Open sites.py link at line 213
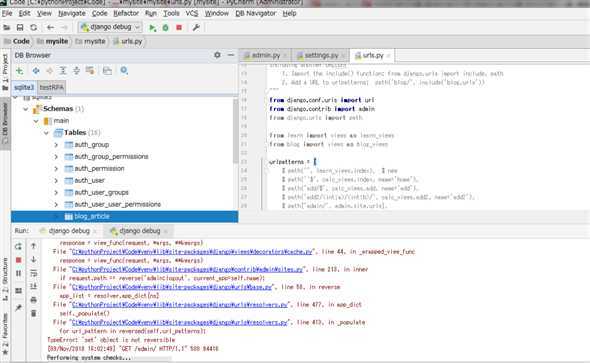 coord(187,269)
